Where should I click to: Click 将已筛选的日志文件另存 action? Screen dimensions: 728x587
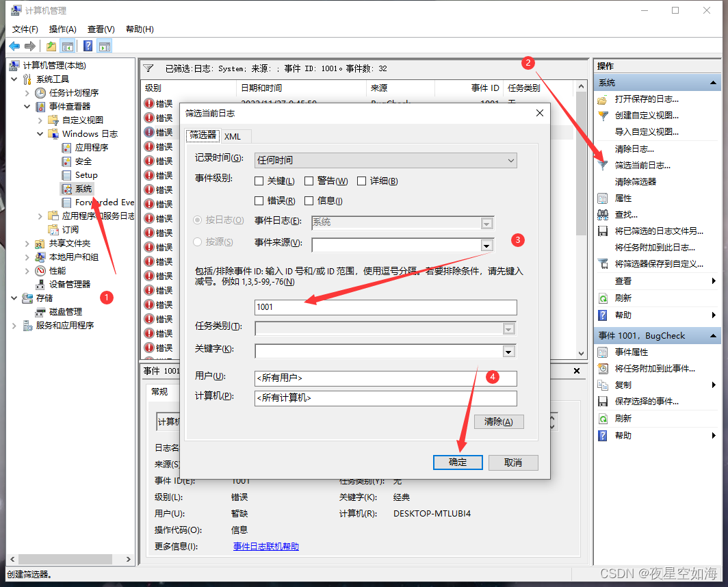[659, 231]
